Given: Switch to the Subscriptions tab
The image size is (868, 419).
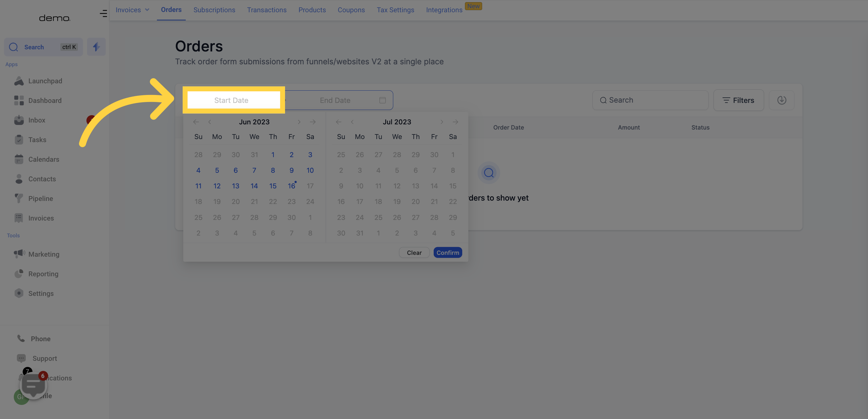Looking at the screenshot, I should [214, 10].
